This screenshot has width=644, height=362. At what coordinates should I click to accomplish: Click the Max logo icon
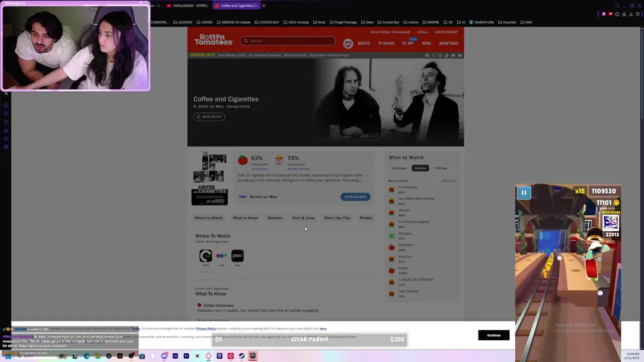coord(243,197)
